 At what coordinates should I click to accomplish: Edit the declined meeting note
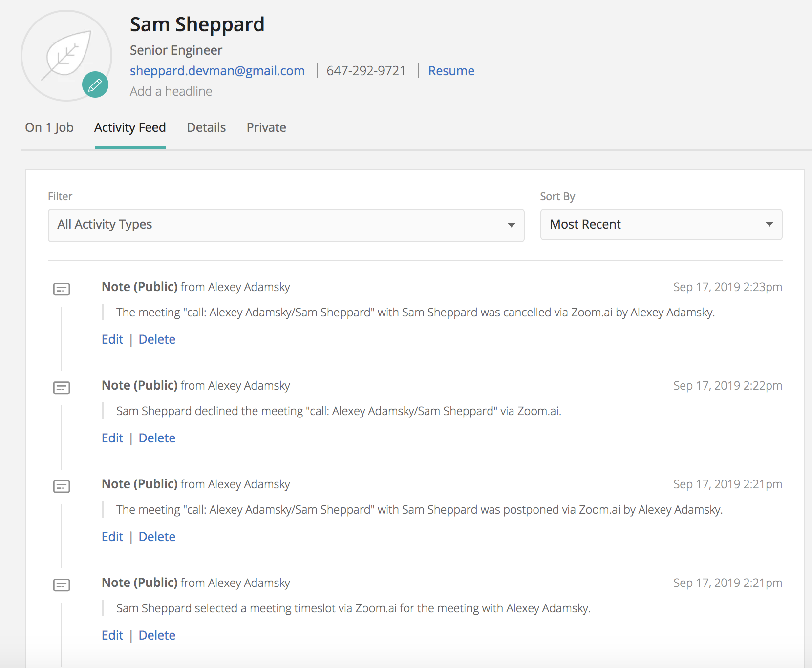point(112,438)
